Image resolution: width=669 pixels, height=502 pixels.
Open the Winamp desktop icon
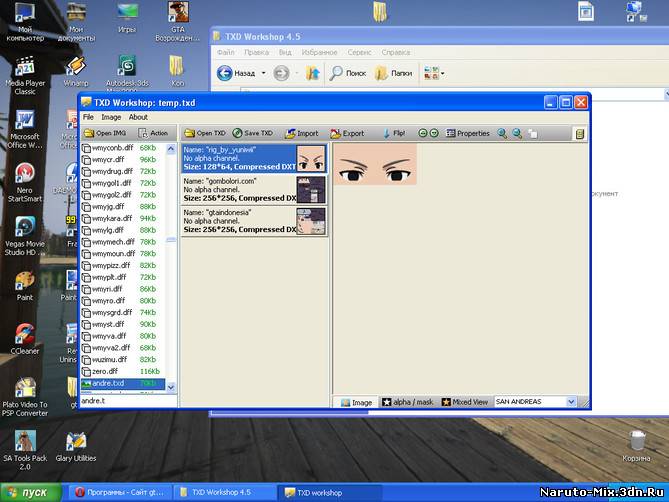(x=76, y=72)
